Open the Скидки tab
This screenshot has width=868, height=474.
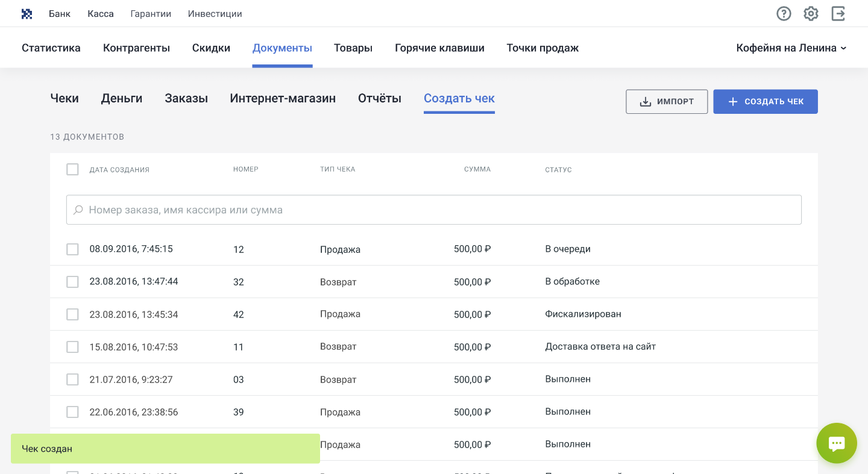pyautogui.click(x=211, y=48)
